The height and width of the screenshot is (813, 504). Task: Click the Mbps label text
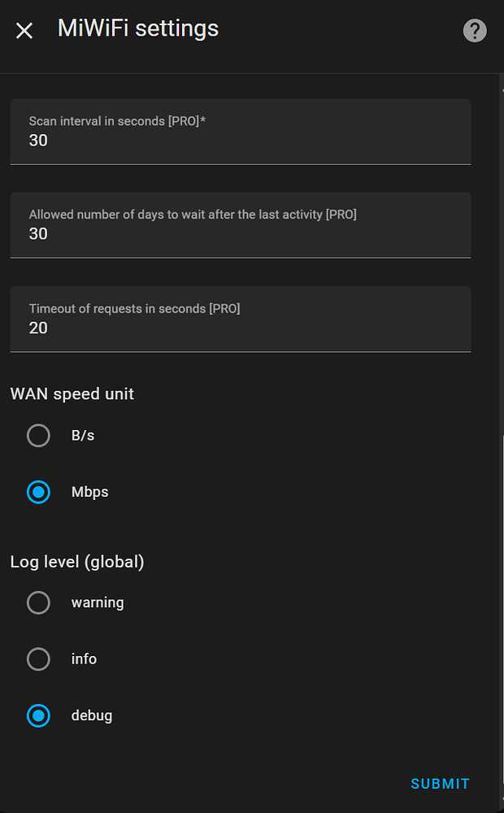[89, 492]
